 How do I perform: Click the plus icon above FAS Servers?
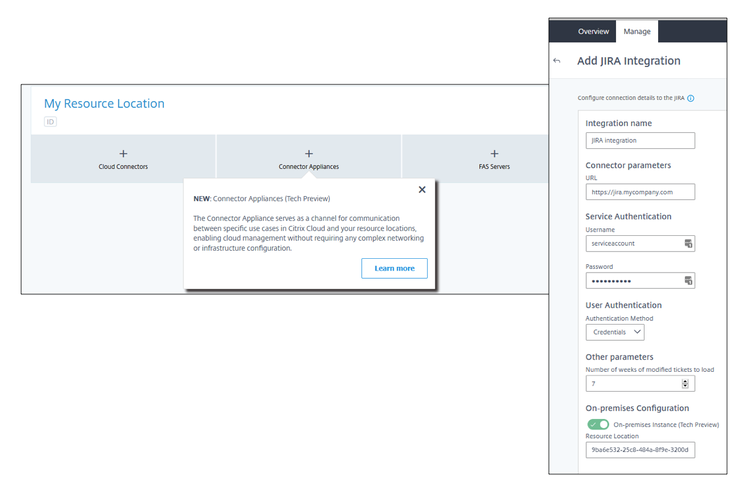pyautogui.click(x=495, y=153)
